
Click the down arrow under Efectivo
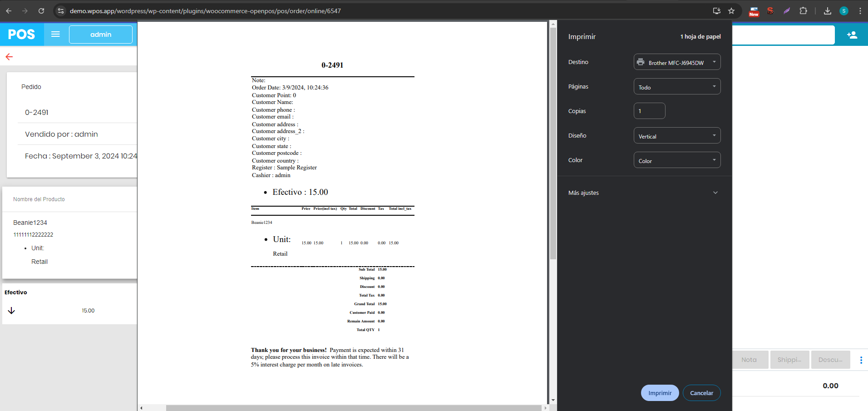pyautogui.click(x=11, y=311)
